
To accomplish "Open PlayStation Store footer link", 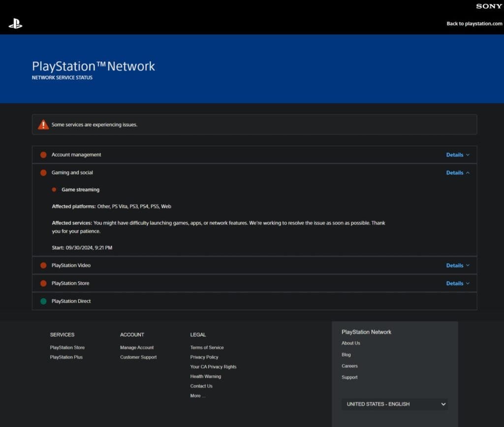I will [67, 348].
